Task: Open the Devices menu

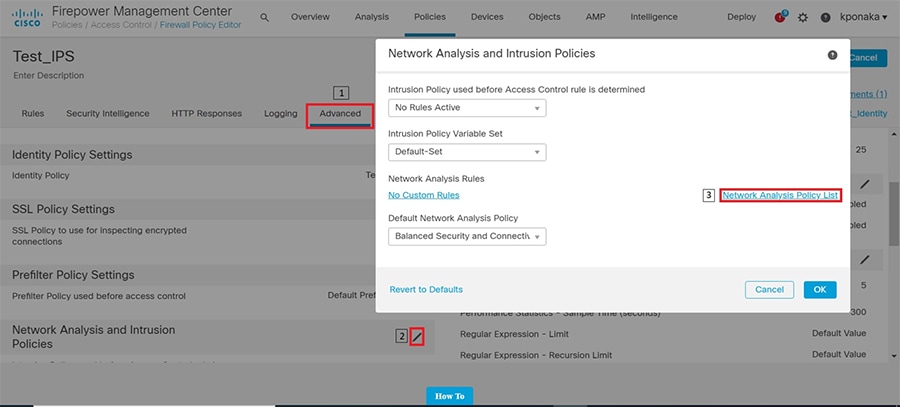Action: click(487, 17)
